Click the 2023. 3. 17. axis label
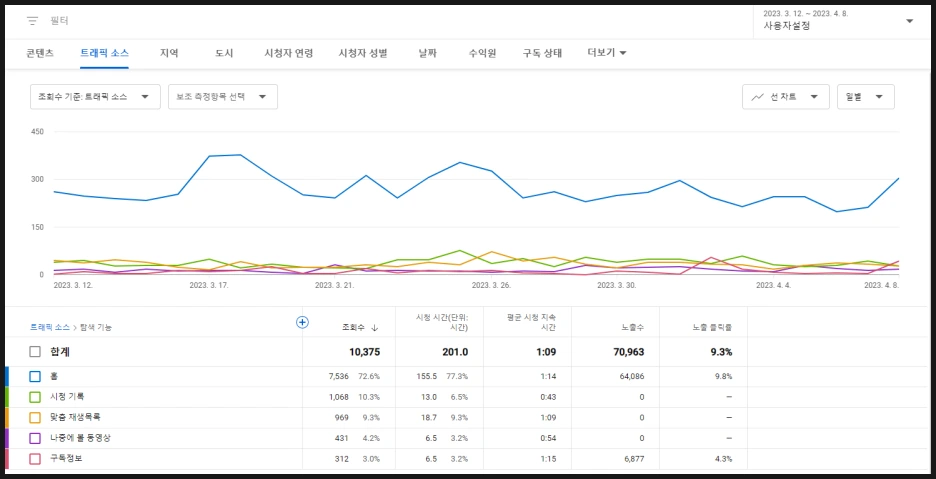Image resolution: width=936 pixels, height=479 pixels. pos(209,285)
